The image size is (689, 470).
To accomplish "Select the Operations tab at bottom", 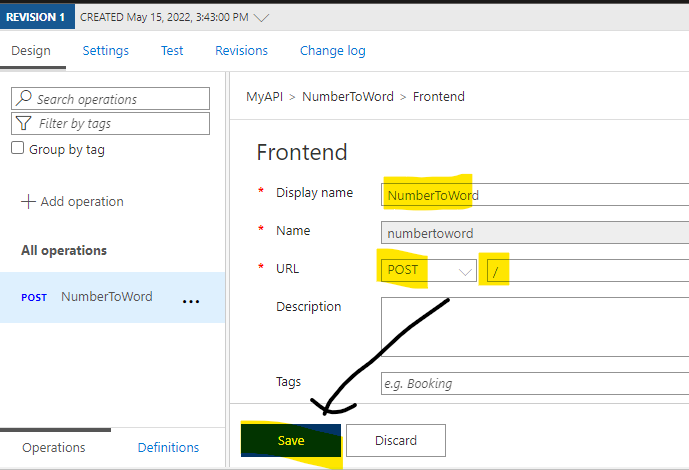I will (x=54, y=448).
